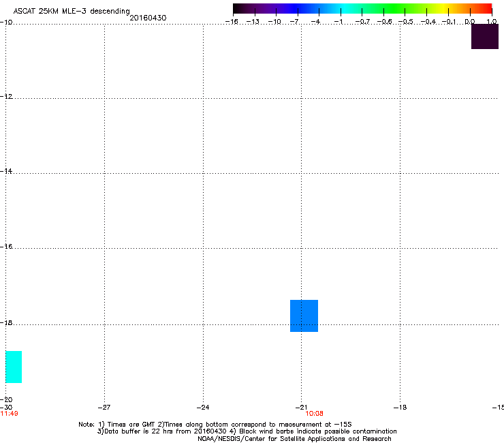Click latitude label -12

[x=6, y=96]
